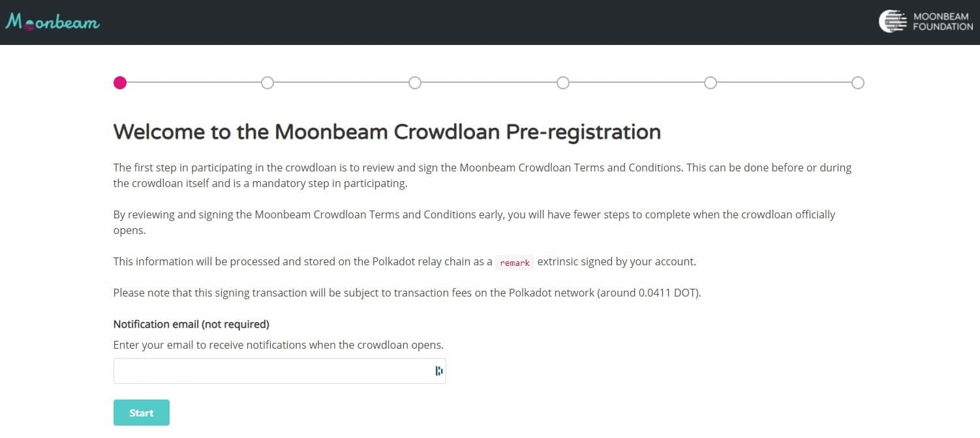Click the paragraph starting "The first step in participating"
Image resolution: width=980 pixels, height=438 pixels.
pyautogui.click(x=482, y=175)
